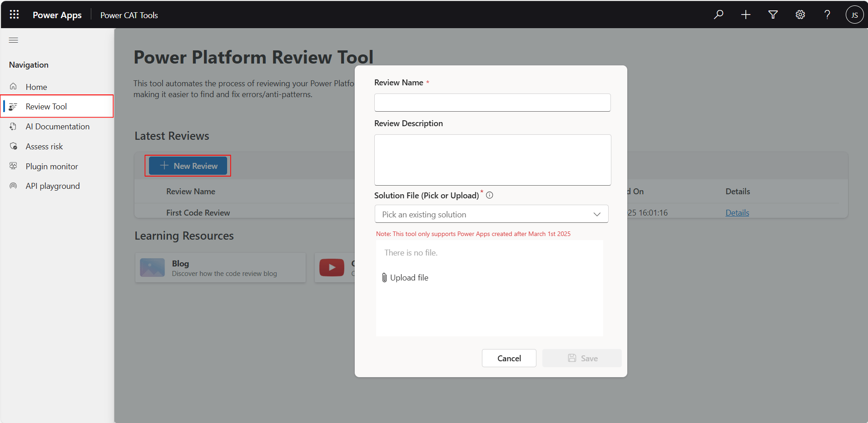Select Assess risk navigation item
This screenshot has height=423, width=868.
tap(44, 147)
